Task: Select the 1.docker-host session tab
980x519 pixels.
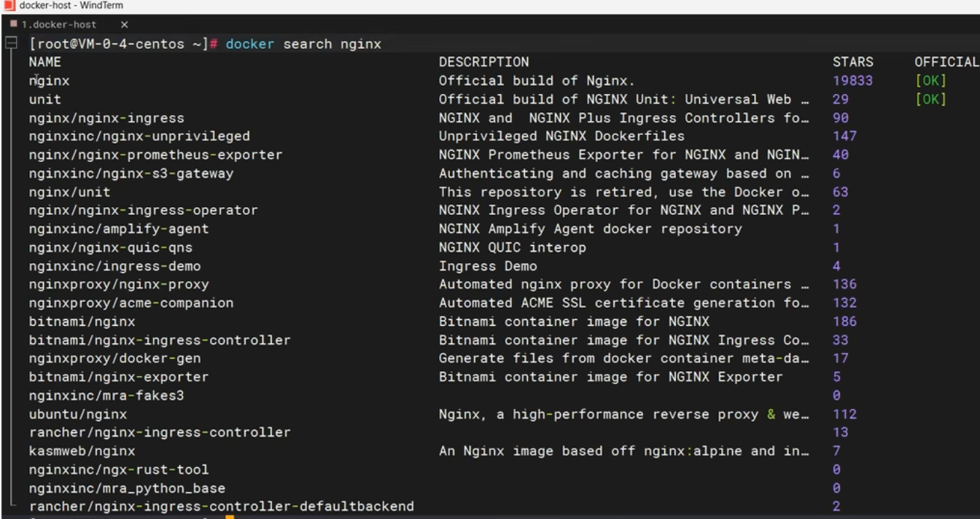Action: point(58,24)
